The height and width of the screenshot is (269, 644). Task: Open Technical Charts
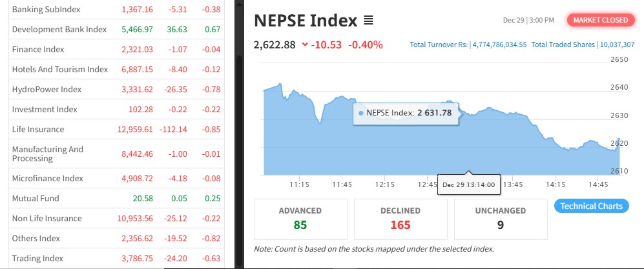pos(591,206)
